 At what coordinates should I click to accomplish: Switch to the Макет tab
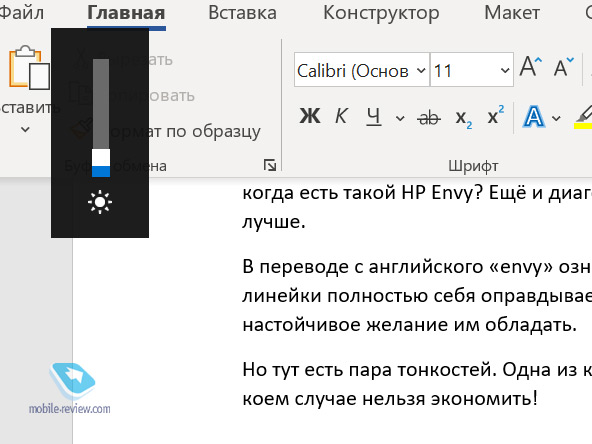512,12
